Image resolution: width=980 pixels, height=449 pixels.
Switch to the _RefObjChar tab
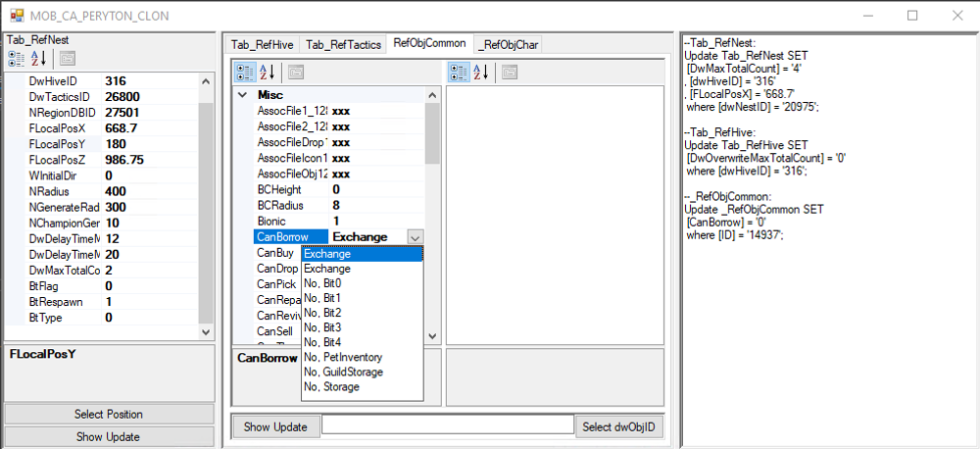(508, 44)
